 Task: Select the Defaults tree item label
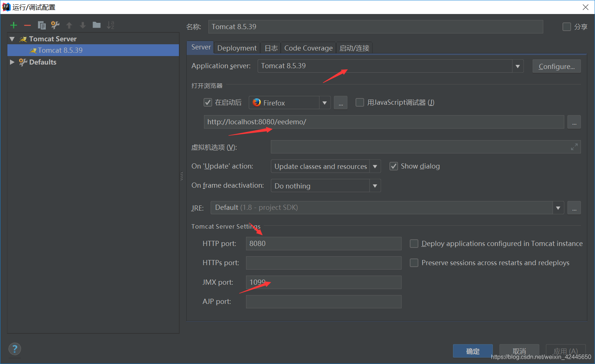43,62
